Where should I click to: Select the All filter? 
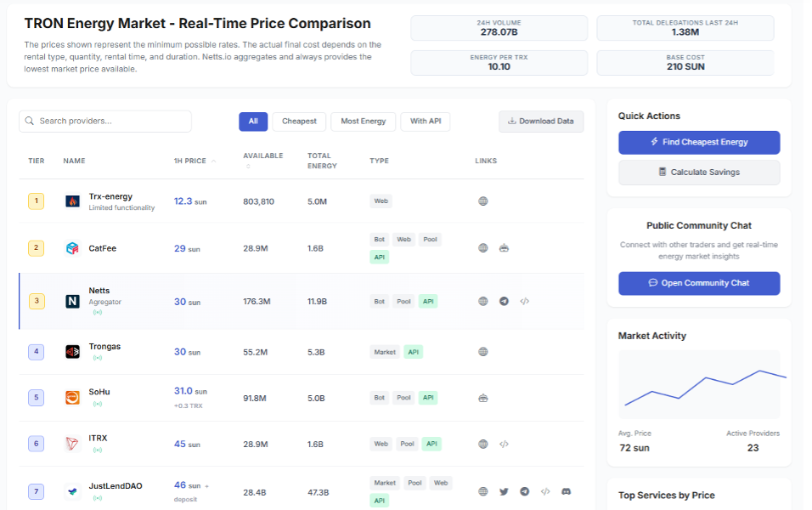click(253, 122)
